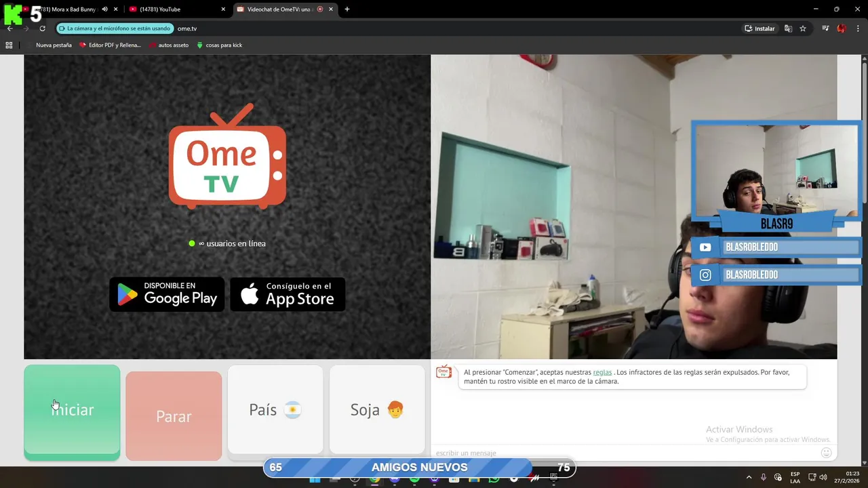Open the ESP LAA language switcher
This screenshot has width=868, height=488.
tap(795, 477)
